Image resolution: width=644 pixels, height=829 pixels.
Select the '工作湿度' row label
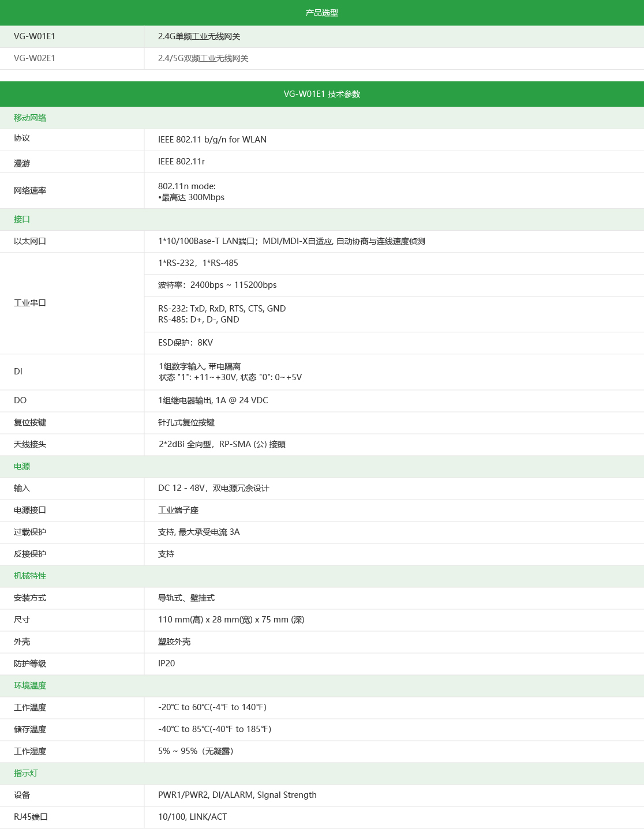(x=30, y=751)
